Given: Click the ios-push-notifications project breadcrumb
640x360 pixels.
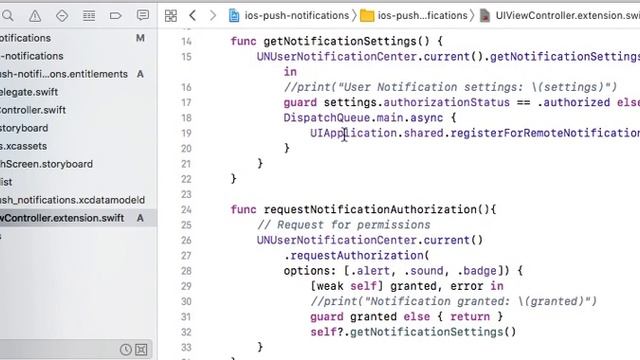Looking at the screenshot, I should [x=289, y=16].
